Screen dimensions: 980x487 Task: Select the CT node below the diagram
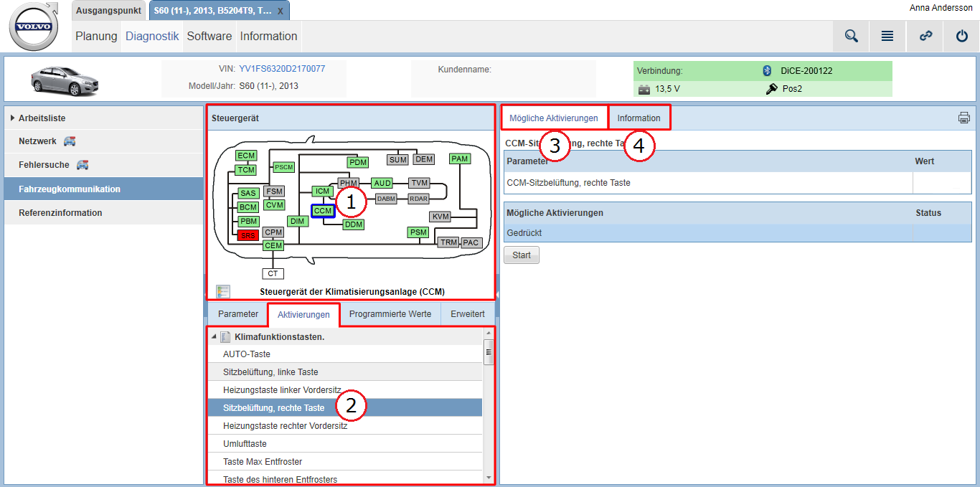click(x=273, y=273)
